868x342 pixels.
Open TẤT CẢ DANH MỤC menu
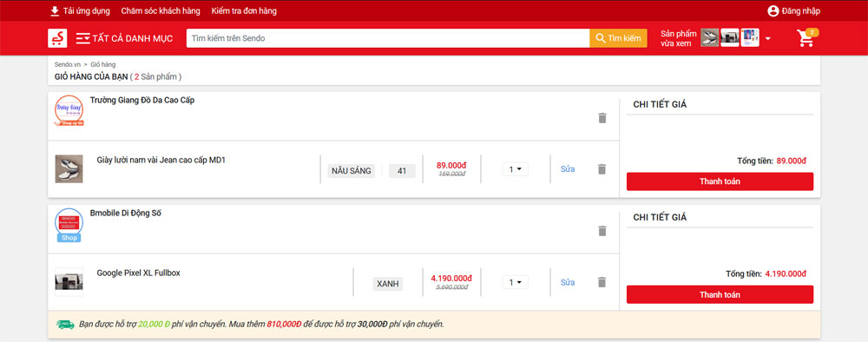(x=133, y=38)
